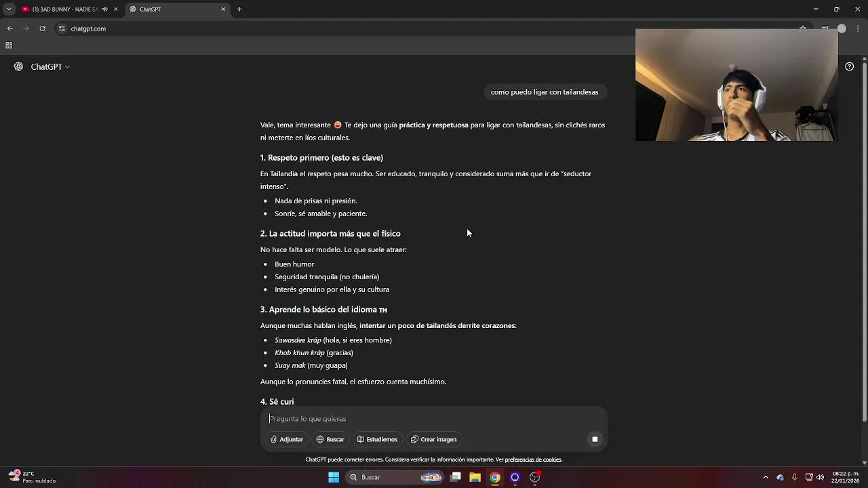
Task: Click the Estudiemos study mode button
Action: coord(378,439)
